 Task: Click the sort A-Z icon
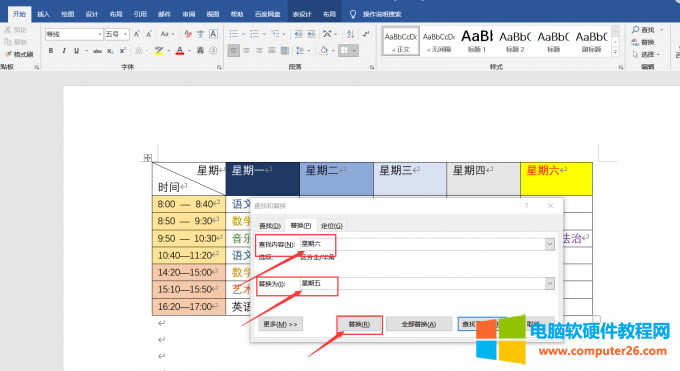350,34
